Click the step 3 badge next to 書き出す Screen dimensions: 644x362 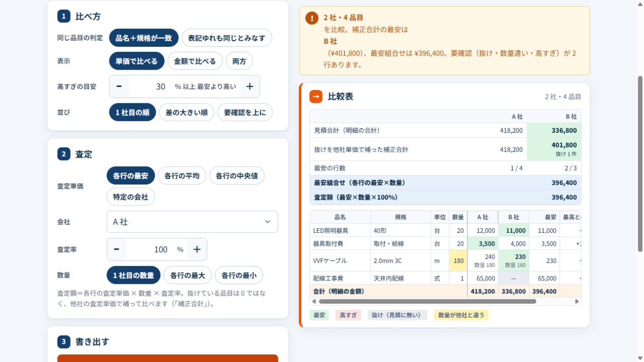[64, 341]
